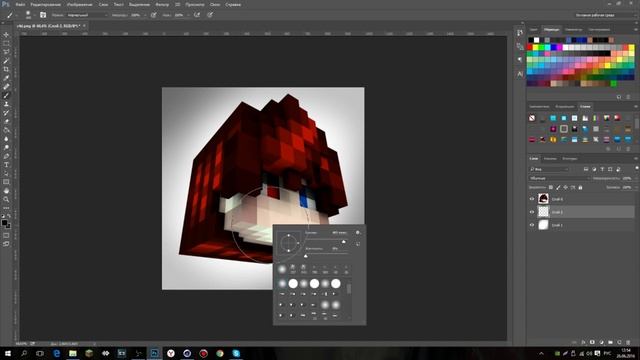The height and width of the screenshot is (360, 640).
Task: Select the Eyedropper tool
Action: point(6,78)
